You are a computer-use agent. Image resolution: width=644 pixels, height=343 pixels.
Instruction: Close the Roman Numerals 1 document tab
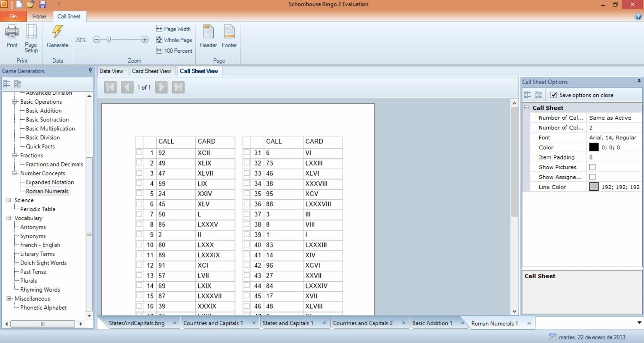529,323
